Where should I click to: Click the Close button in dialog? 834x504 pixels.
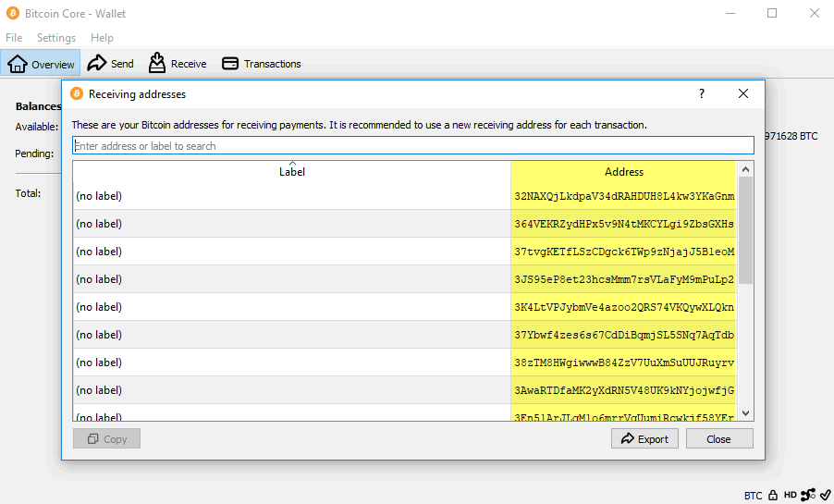tap(718, 438)
